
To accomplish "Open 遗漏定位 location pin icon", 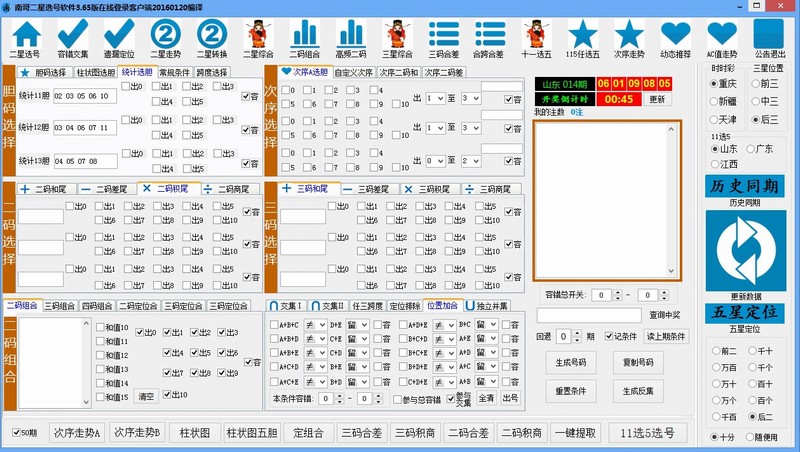I will (x=117, y=36).
